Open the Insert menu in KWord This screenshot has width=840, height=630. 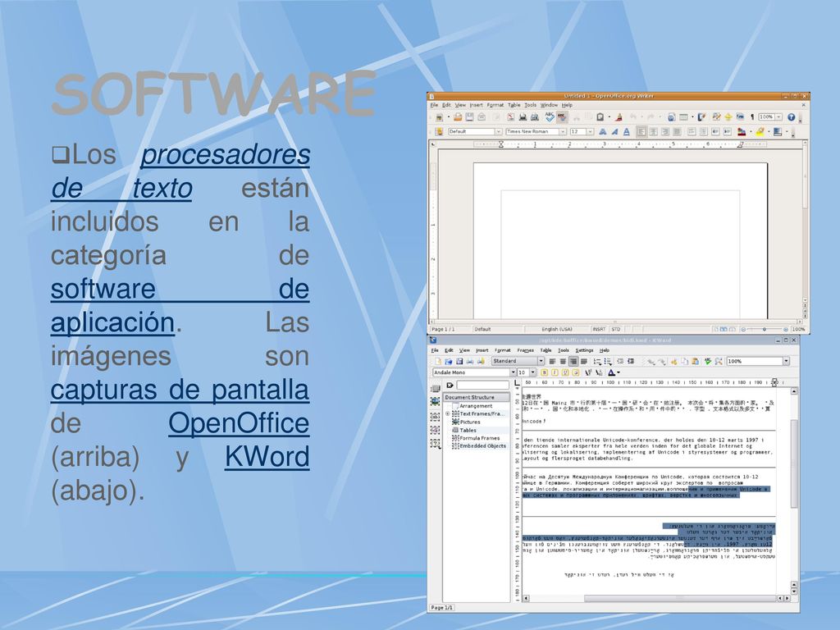tap(482, 350)
